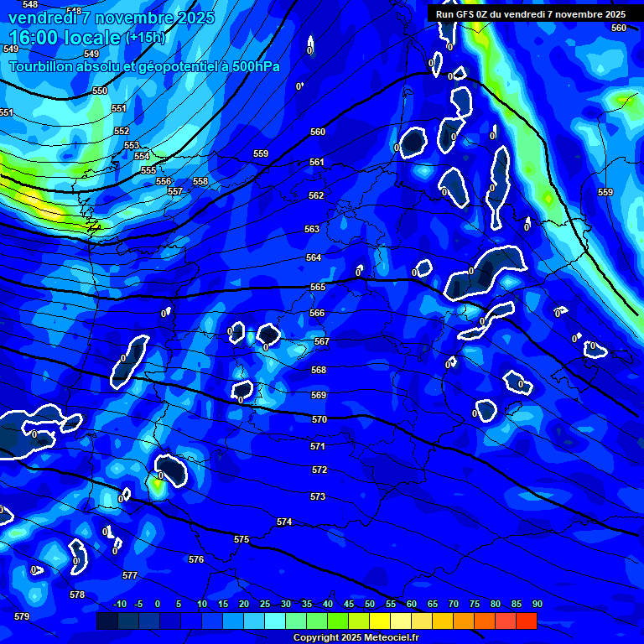Click the 555 contour label
The width and height of the screenshot is (644, 644).
coord(148,170)
